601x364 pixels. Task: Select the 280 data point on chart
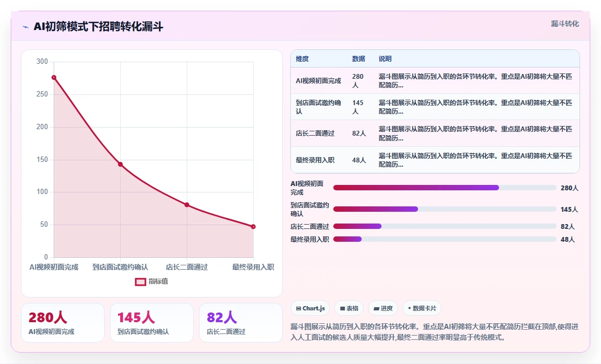coord(54,78)
